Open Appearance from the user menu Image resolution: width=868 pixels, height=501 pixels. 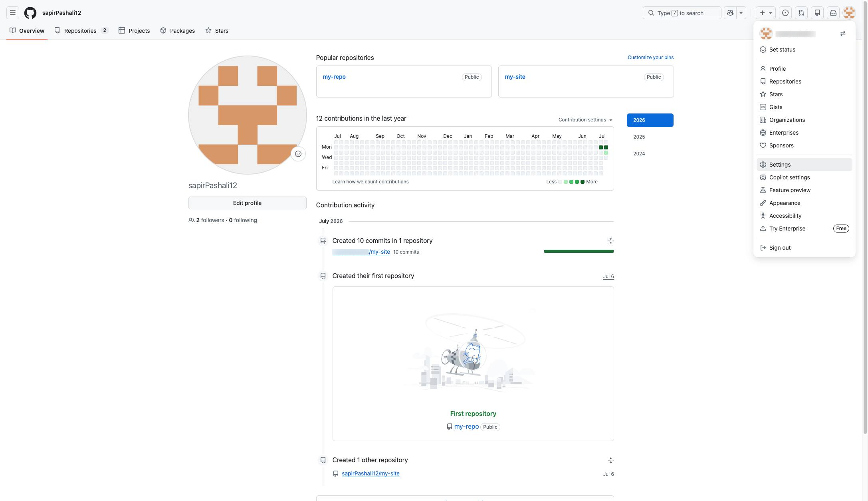click(804, 203)
